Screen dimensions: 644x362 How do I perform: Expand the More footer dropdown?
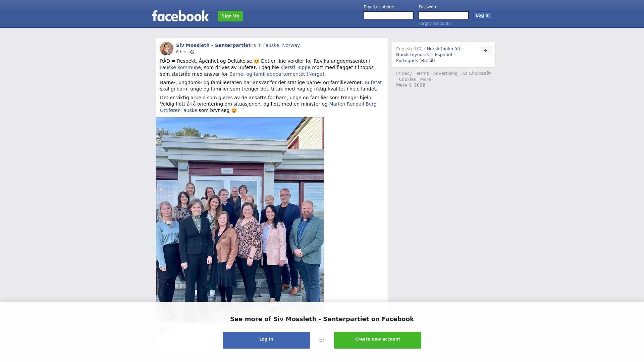coord(427,79)
